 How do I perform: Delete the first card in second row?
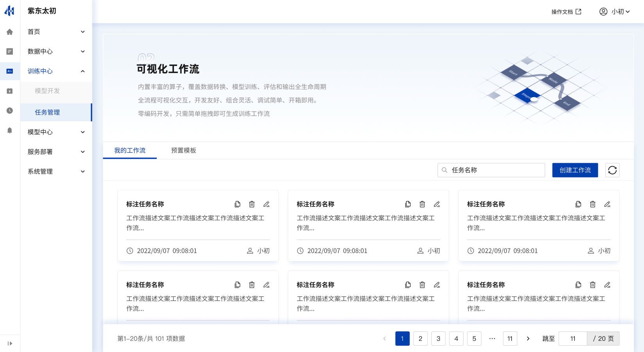tap(252, 285)
